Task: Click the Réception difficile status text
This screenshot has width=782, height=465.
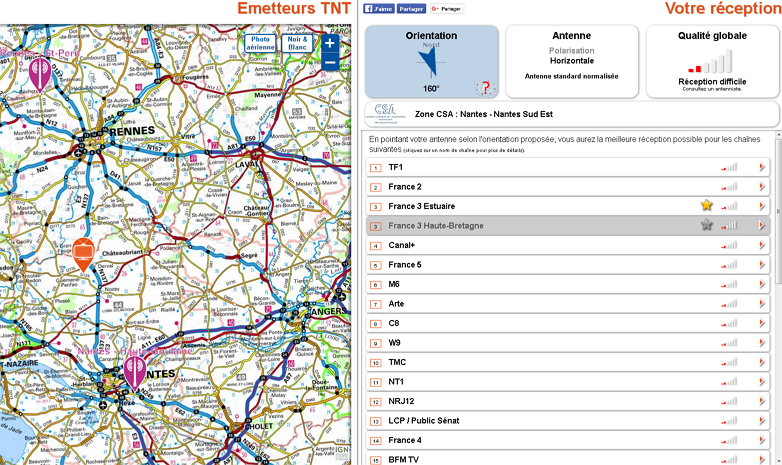Action: pos(712,81)
